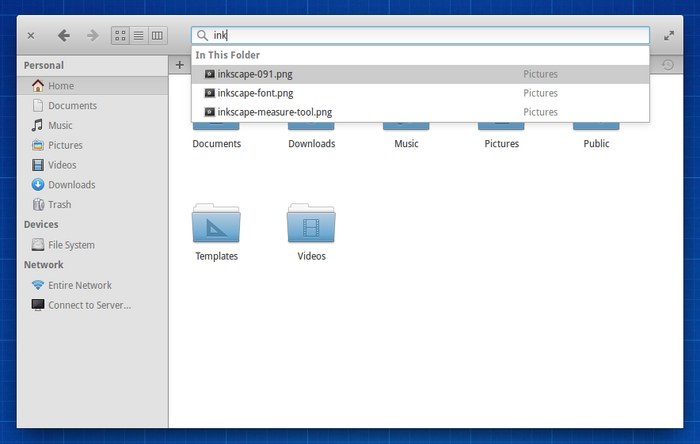Image resolution: width=700 pixels, height=444 pixels.
Task: Click the Forward navigation arrow
Action: (x=92, y=35)
